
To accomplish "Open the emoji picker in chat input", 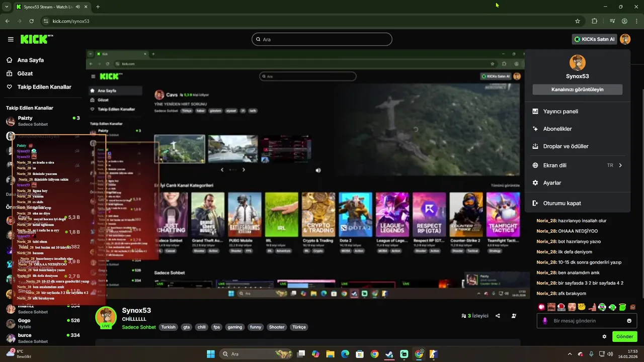I will click(629, 321).
